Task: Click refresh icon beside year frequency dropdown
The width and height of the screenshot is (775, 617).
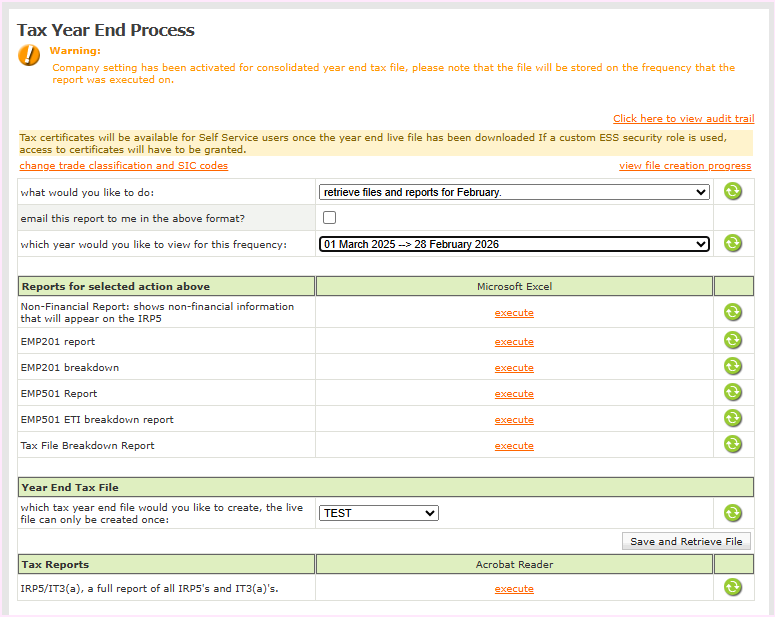Action: coord(733,243)
